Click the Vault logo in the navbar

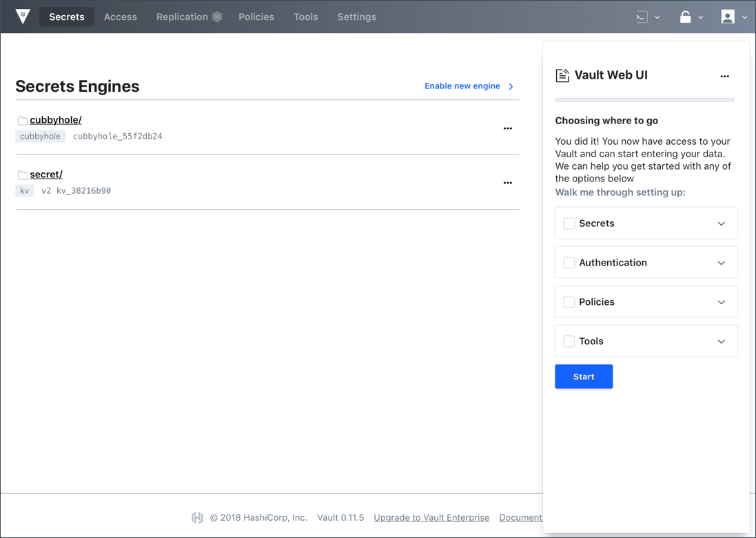pos(23,17)
